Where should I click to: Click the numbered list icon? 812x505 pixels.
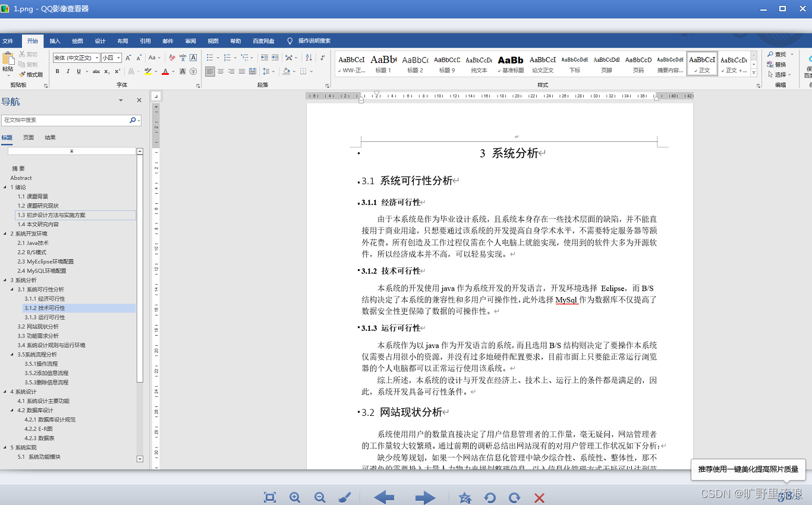(227, 58)
